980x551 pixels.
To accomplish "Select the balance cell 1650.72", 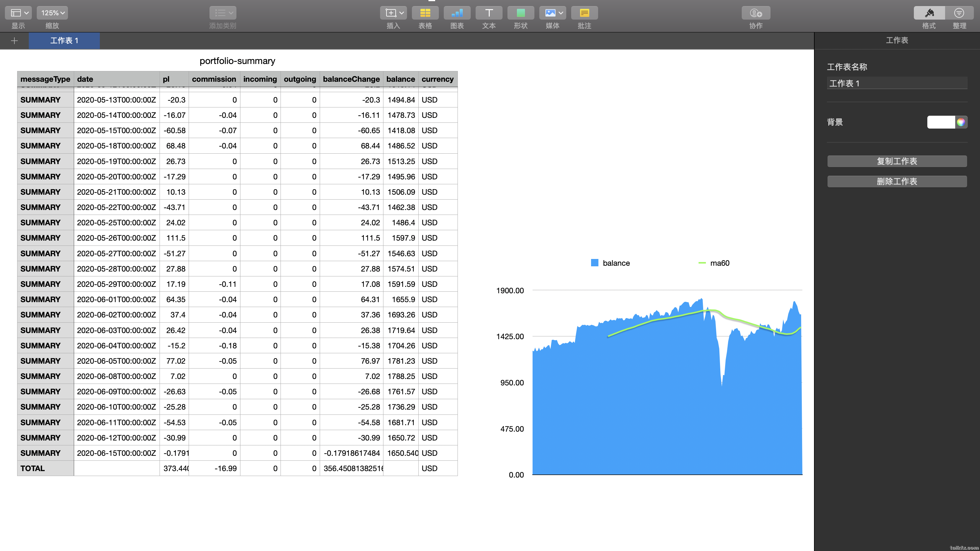I will pyautogui.click(x=401, y=438).
